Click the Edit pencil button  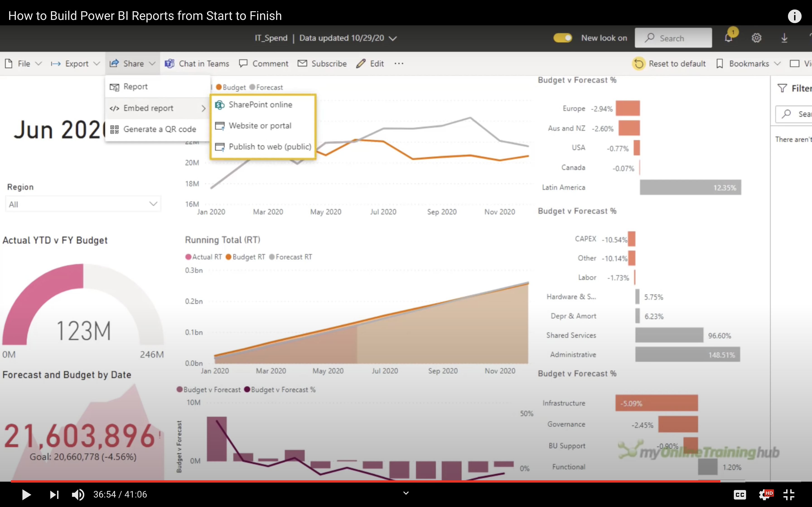361,63
